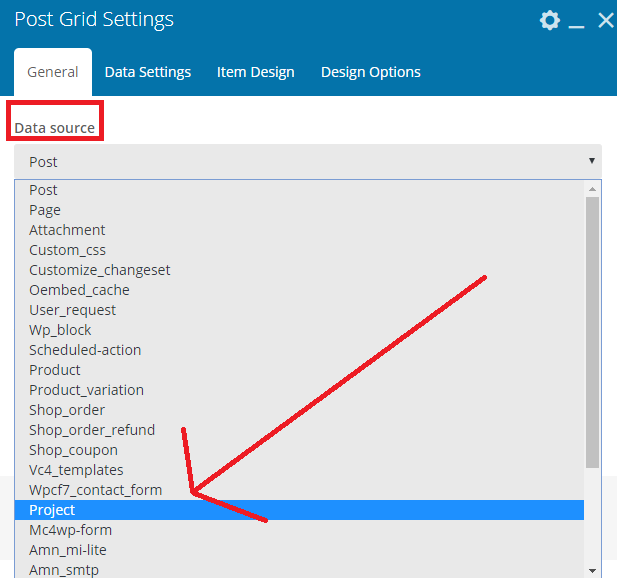Click the list scrollbar up arrow
This screenshot has height=578, width=617.
pos(592,189)
